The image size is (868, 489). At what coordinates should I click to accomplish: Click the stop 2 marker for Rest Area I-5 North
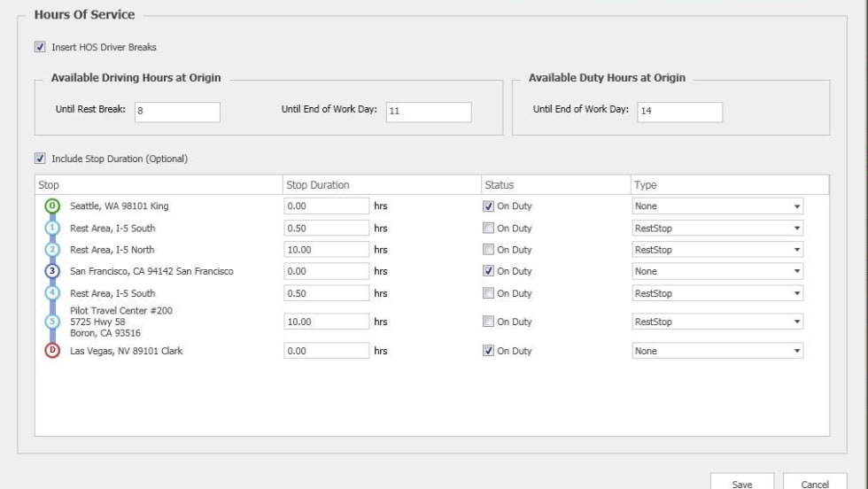(51, 250)
